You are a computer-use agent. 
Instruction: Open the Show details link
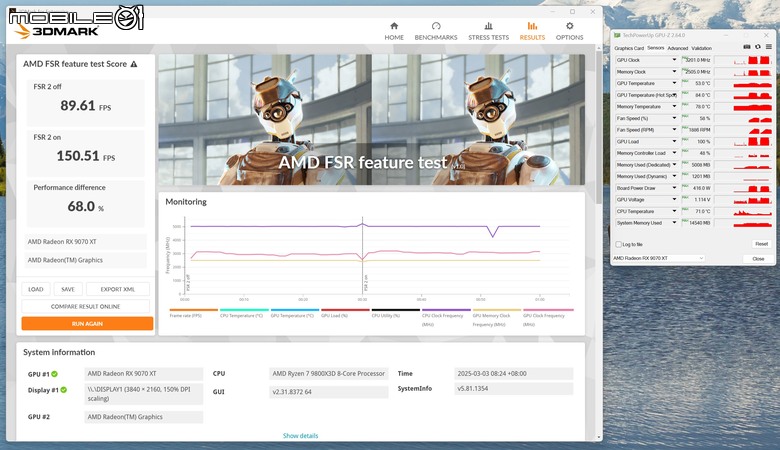pos(300,436)
